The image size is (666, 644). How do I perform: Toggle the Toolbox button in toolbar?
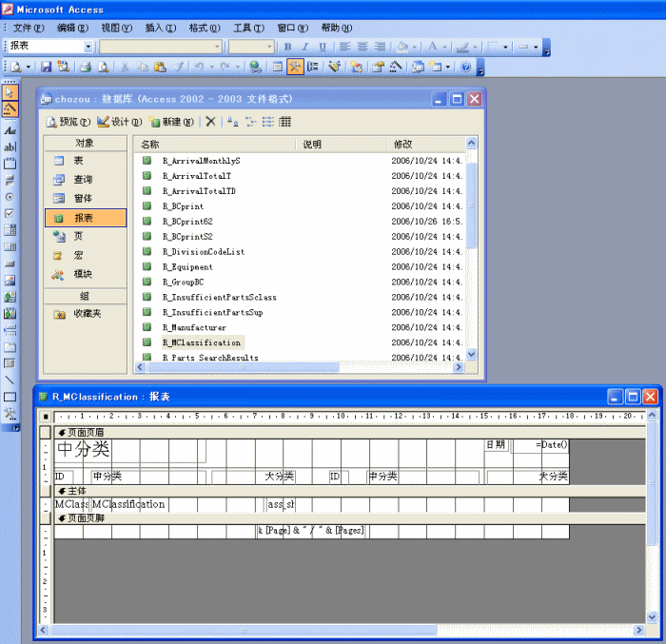click(x=295, y=67)
